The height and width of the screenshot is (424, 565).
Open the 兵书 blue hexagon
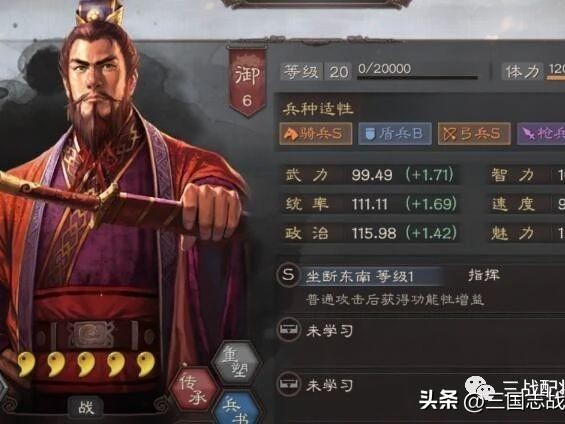point(236,408)
